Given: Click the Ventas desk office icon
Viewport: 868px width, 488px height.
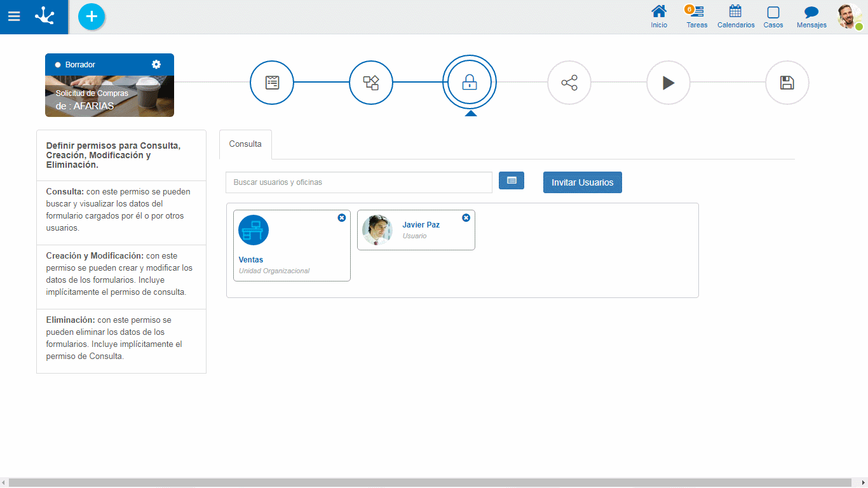Looking at the screenshot, I should [x=254, y=230].
